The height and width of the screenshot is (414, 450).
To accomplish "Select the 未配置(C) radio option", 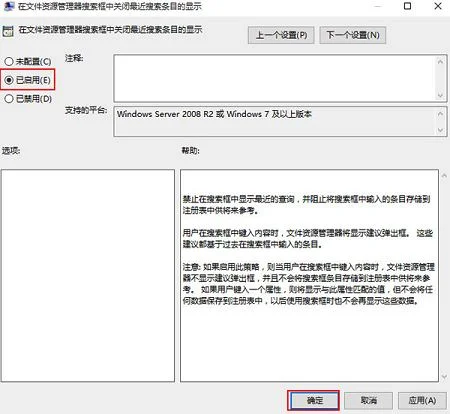I will [28, 61].
